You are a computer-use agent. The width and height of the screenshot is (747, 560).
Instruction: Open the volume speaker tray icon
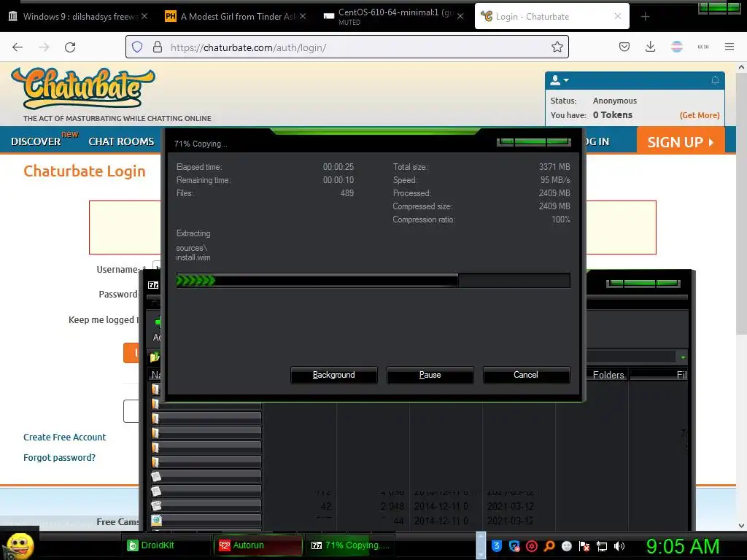[x=619, y=545]
